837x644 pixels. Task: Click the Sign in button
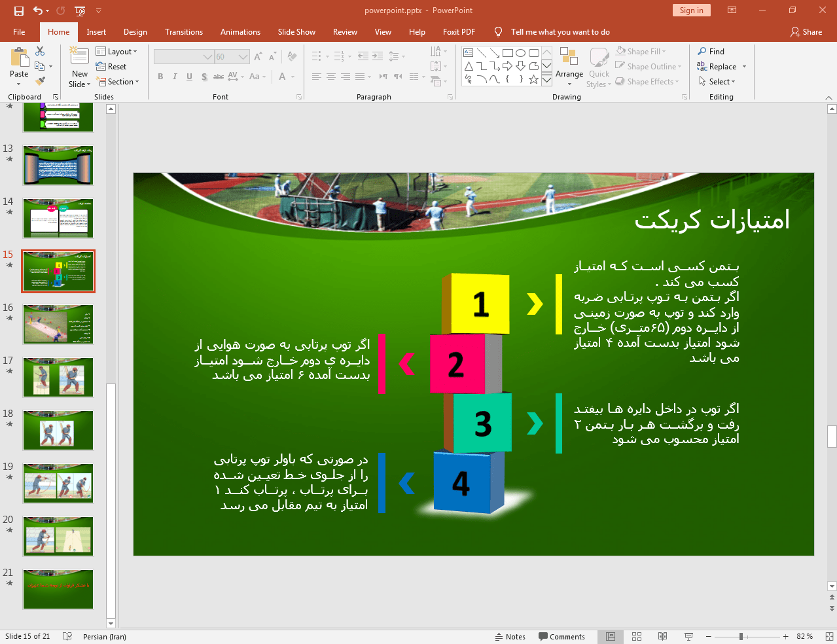point(691,10)
